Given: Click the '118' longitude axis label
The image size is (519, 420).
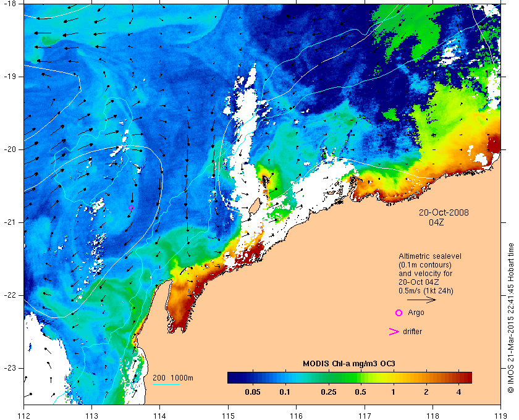Looking at the screenshot, I should pos(432,416).
